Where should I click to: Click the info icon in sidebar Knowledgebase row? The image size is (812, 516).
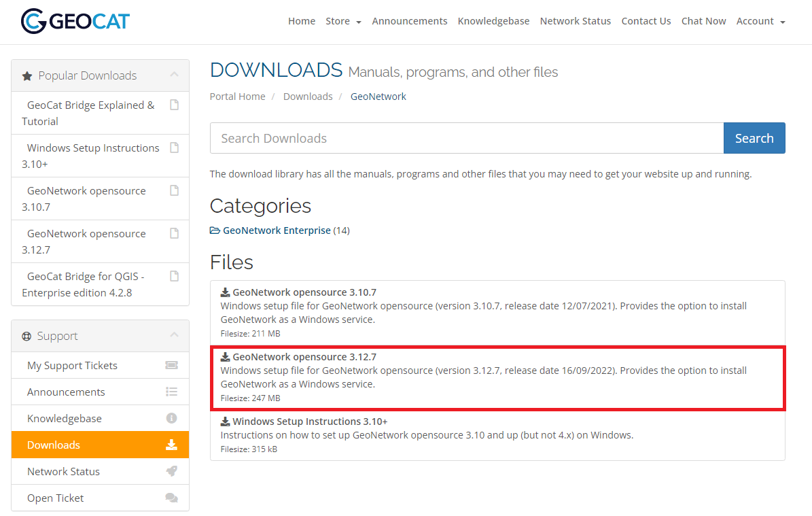tap(171, 418)
